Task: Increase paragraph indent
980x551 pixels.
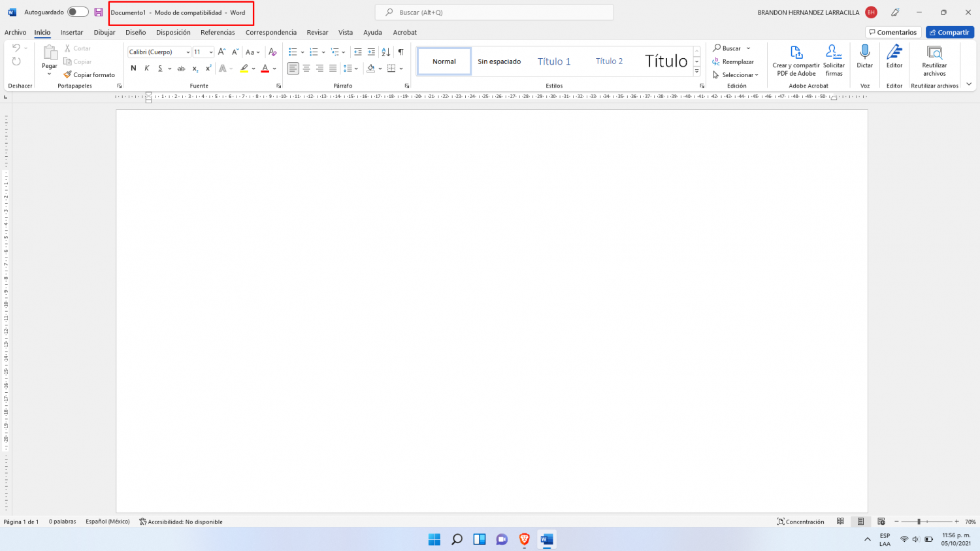Action: tap(371, 52)
